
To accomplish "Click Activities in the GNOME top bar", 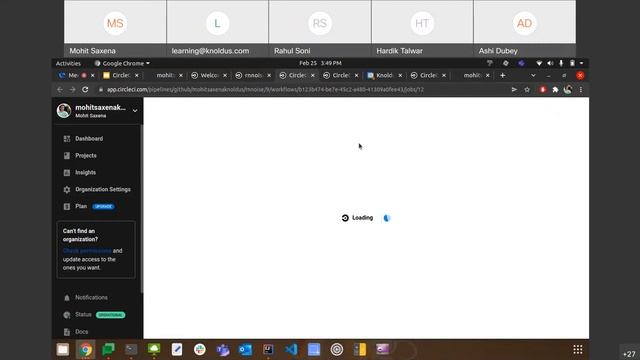I will 68,63.
